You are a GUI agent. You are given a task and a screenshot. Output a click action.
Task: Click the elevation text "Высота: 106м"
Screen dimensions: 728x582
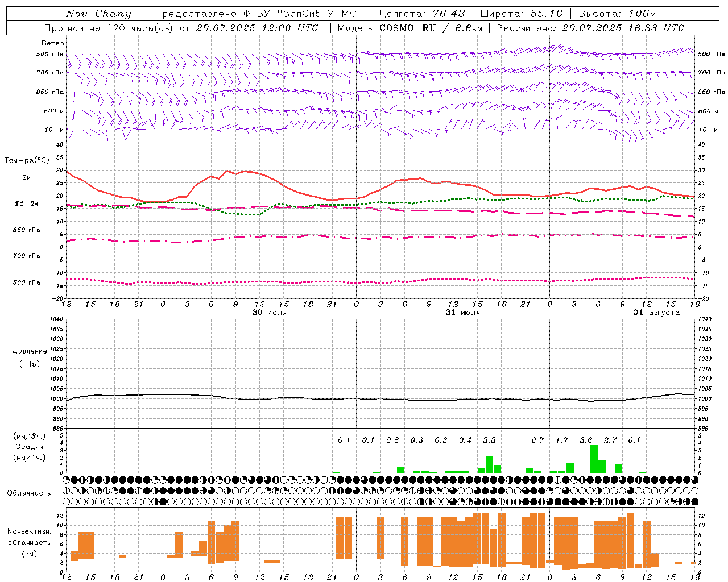click(x=617, y=14)
